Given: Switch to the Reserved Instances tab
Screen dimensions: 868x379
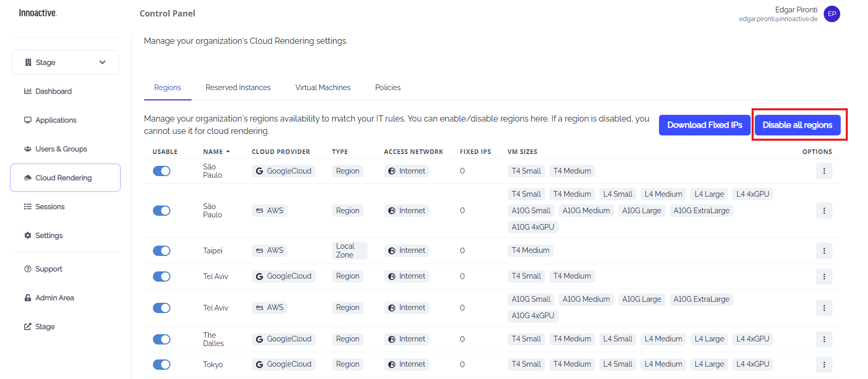Looking at the screenshot, I should (x=238, y=88).
